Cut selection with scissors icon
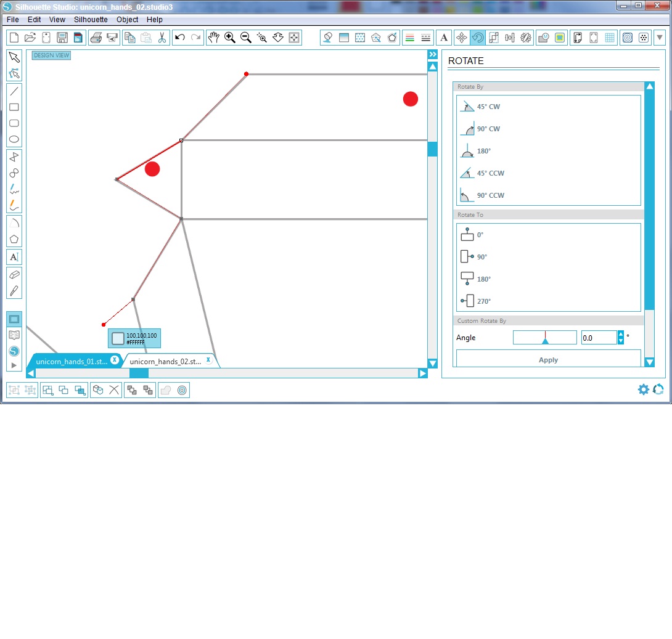The width and height of the screenshot is (672, 639). 162,38
